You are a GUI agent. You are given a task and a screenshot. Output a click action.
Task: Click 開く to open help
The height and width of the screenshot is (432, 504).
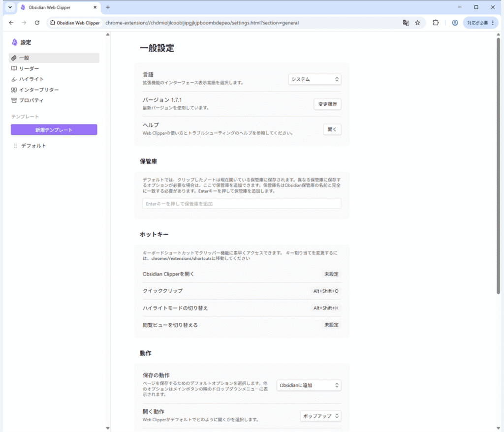[332, 129]
